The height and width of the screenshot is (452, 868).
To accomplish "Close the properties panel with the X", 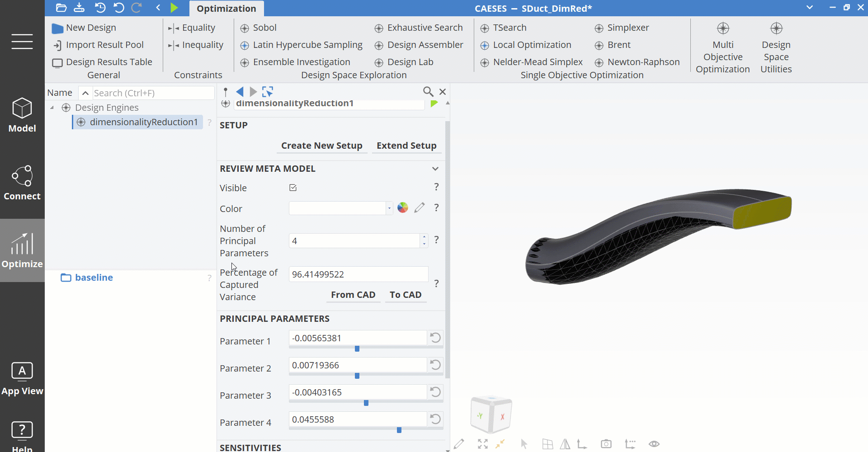I will click(x=443, y=92).
